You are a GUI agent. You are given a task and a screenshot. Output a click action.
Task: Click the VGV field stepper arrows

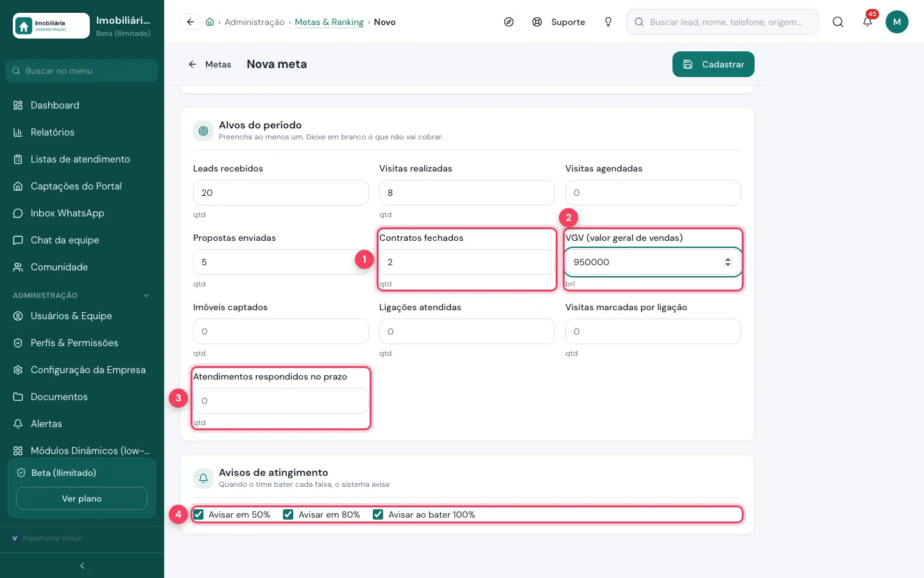(728, 262)
